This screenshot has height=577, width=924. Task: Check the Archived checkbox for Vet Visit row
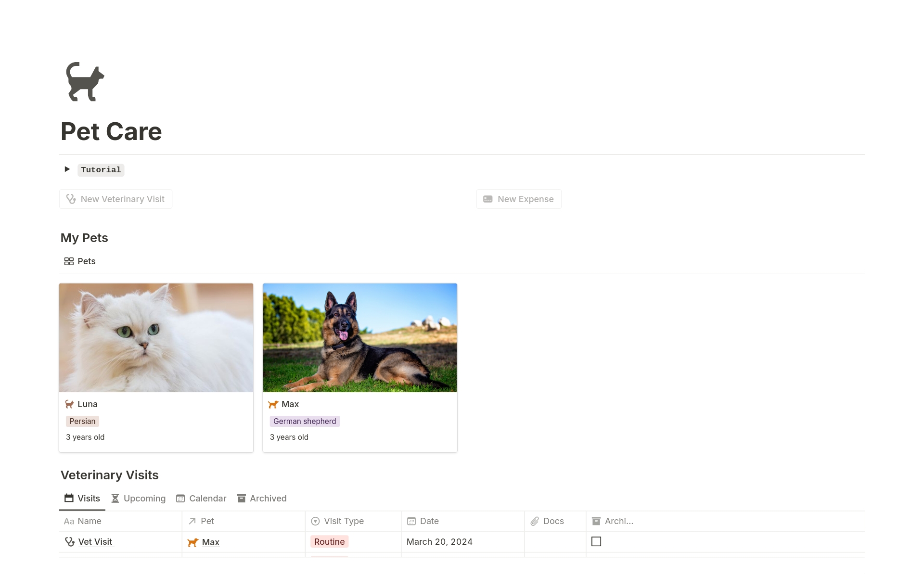point(596,541)
